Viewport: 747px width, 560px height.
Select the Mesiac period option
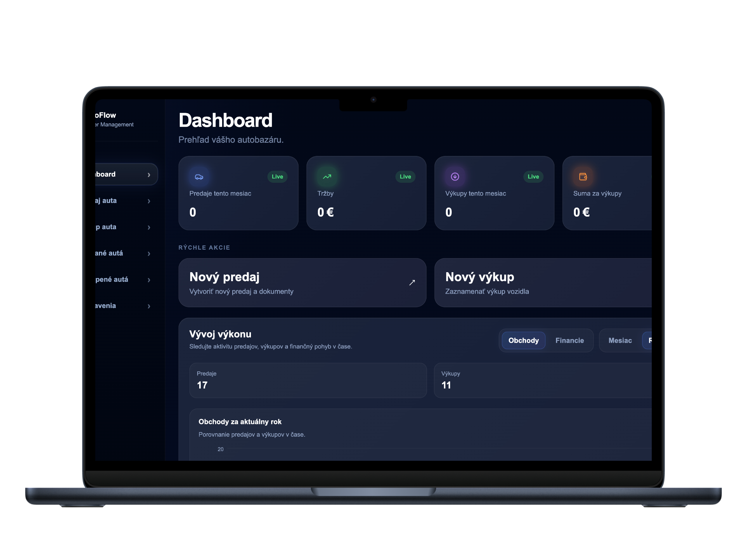click(620, 341)
